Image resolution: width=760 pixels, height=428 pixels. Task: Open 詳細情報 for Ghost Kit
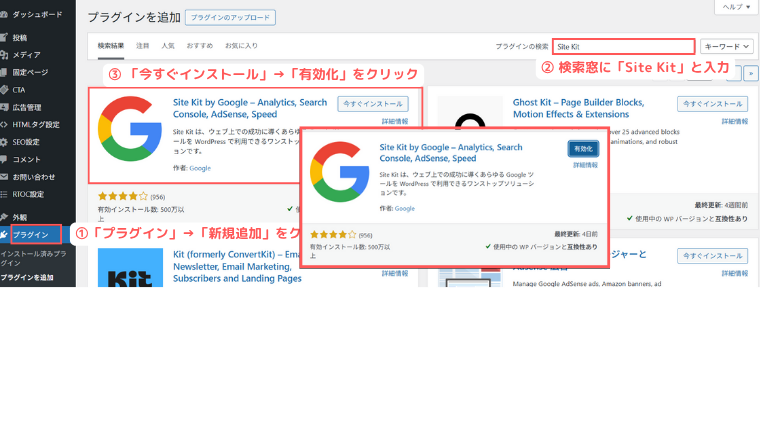(x=735, y=121)
